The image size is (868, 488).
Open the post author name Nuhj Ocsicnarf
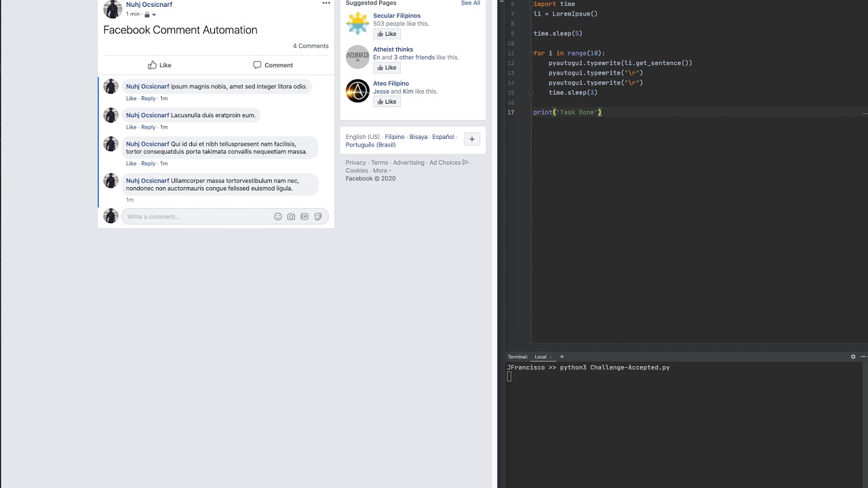click(149, 5)
